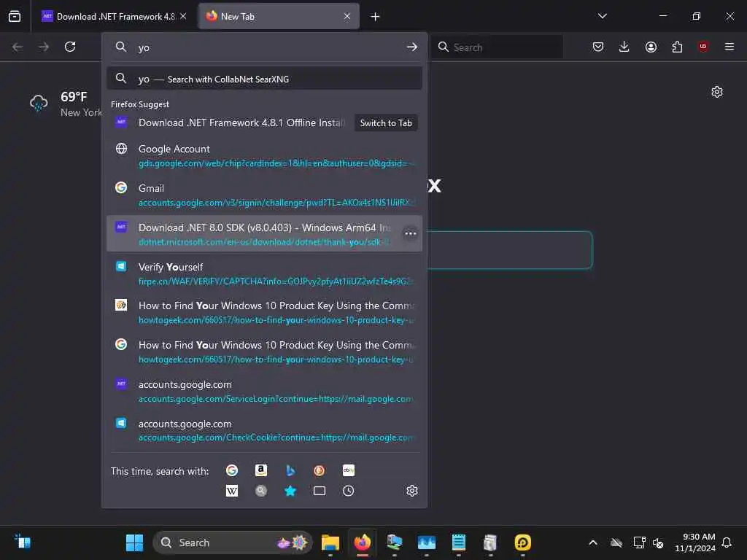Select the Verify Yourself suggestion
The width and height of the screenshot is (747, 560).
[264, 273]
